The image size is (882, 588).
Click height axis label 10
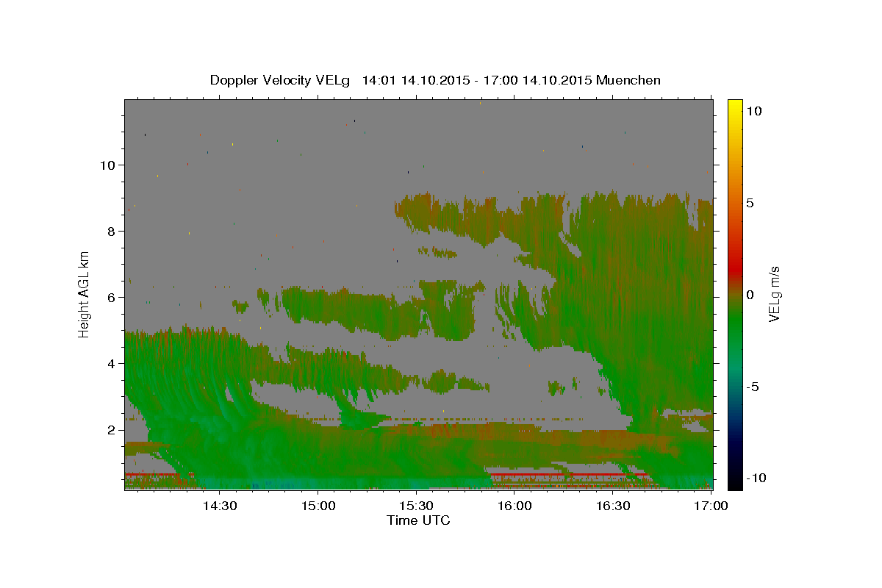[x=107, y=165]
